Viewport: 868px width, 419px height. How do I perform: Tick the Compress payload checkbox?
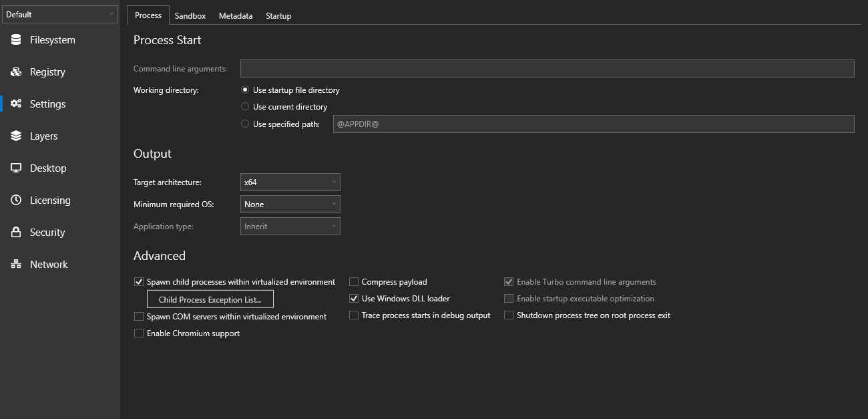coord(354,282)
